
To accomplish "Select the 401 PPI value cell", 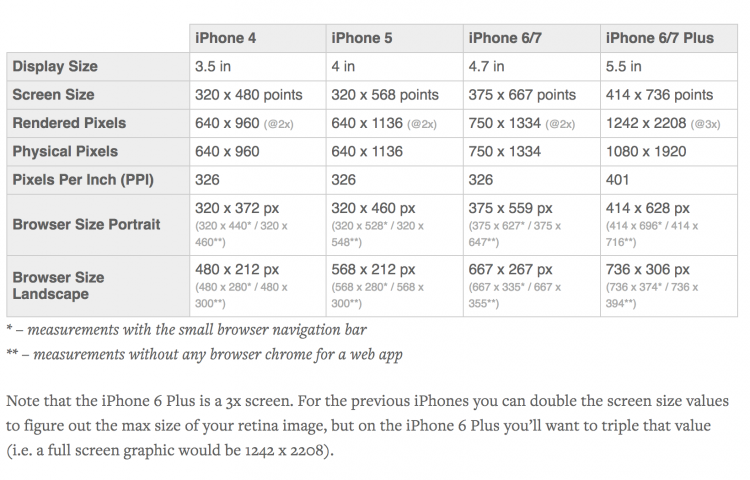I will click(x=669, y=180).
